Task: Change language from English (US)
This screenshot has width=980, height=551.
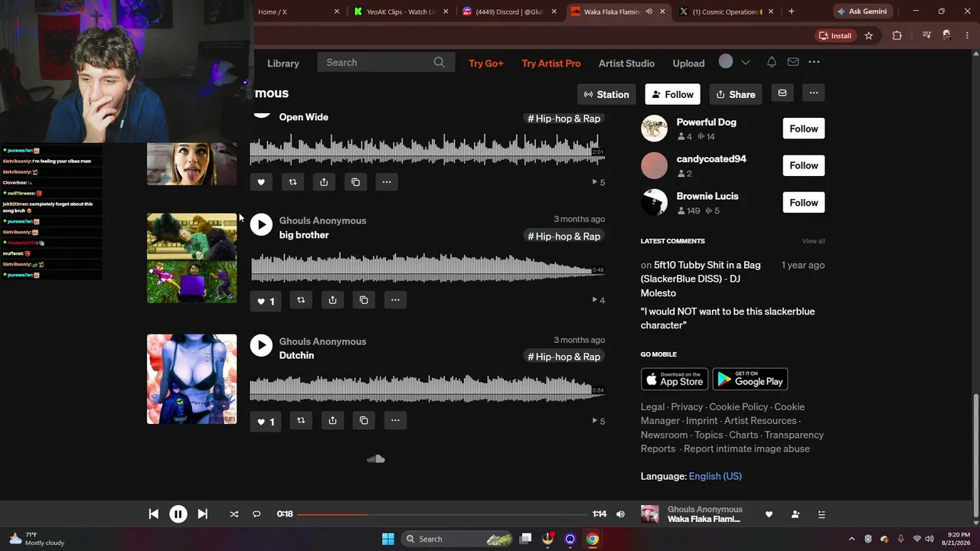Action: (715, 476)
